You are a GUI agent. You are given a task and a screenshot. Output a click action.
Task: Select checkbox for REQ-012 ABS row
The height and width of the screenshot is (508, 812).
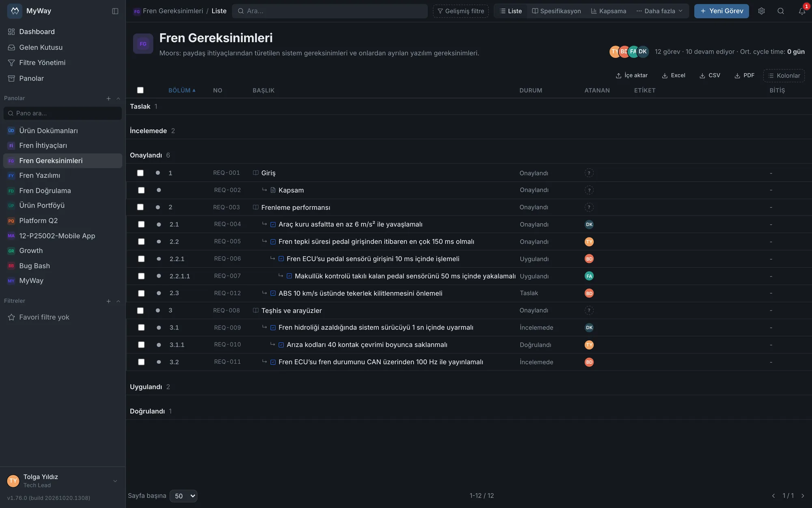(141, 293)
